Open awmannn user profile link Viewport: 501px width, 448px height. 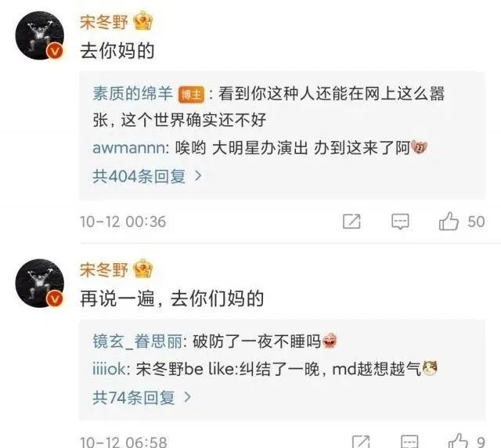pos(128,148)
